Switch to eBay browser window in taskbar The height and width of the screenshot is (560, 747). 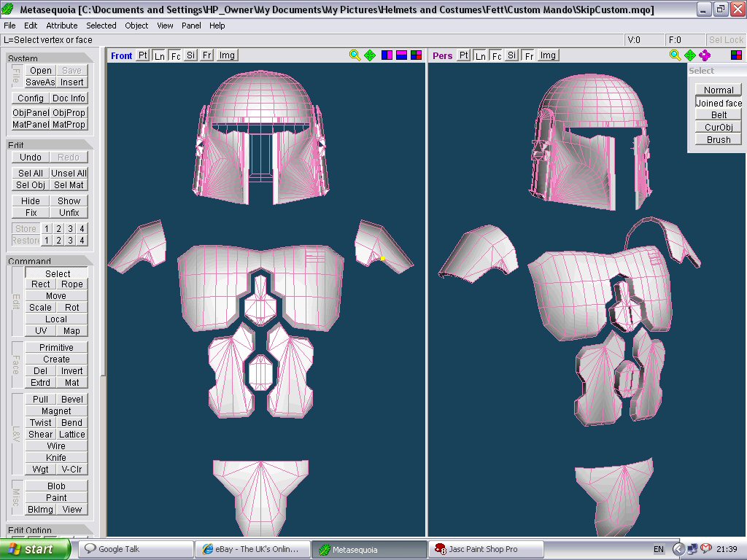252,549
